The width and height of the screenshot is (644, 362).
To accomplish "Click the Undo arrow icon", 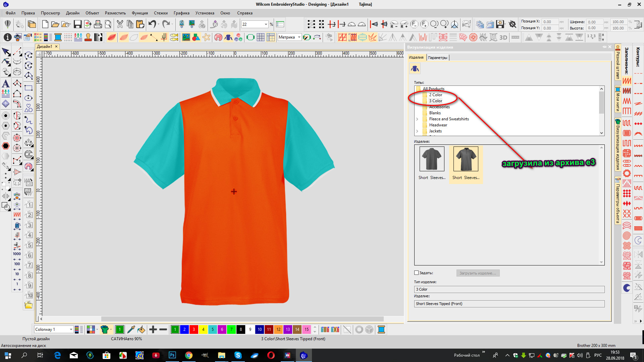I will 152,24.
